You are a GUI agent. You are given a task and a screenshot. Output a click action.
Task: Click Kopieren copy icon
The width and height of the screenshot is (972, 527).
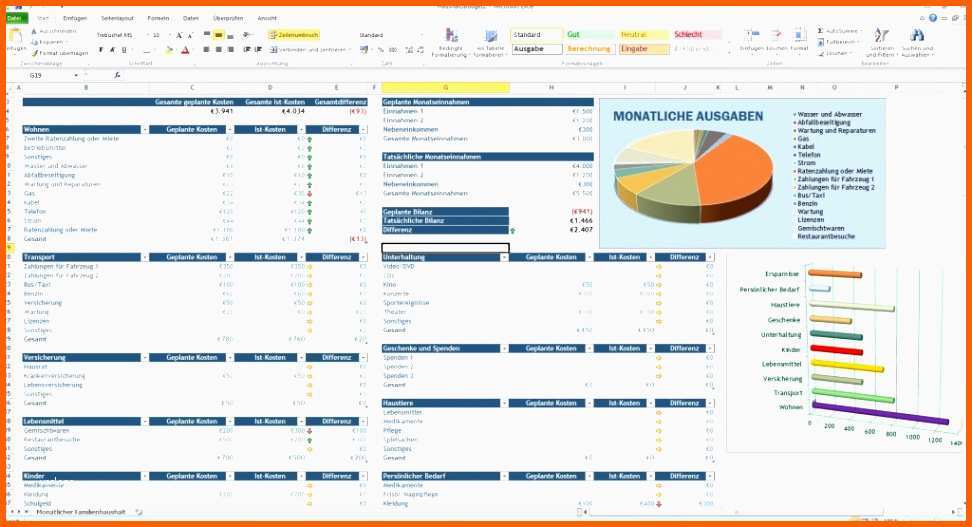pyautogui.click(x=33, y=42)
